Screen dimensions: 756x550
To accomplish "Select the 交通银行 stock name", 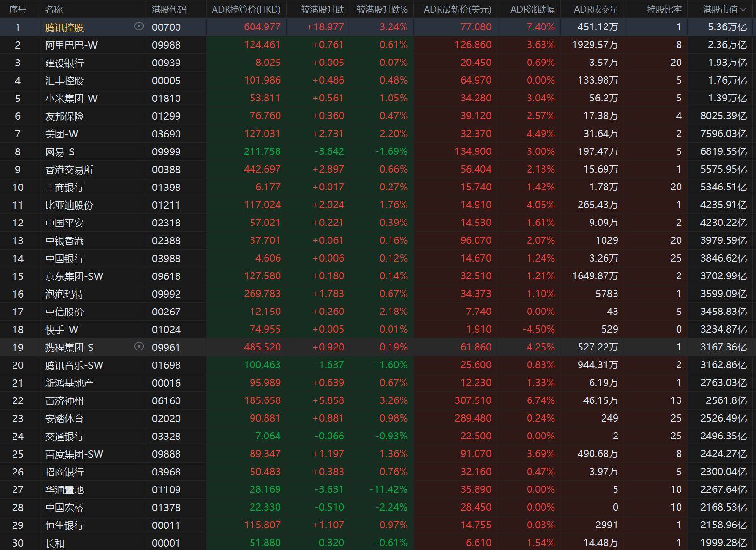I will 64,436.
